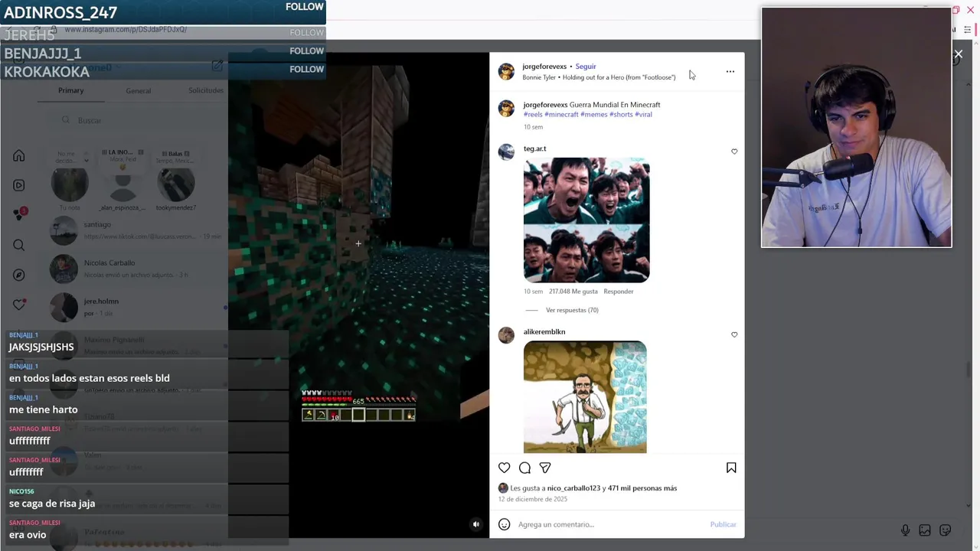Open the santiago conversation
The image size is (980, 551).
click(x=138, y=230)
